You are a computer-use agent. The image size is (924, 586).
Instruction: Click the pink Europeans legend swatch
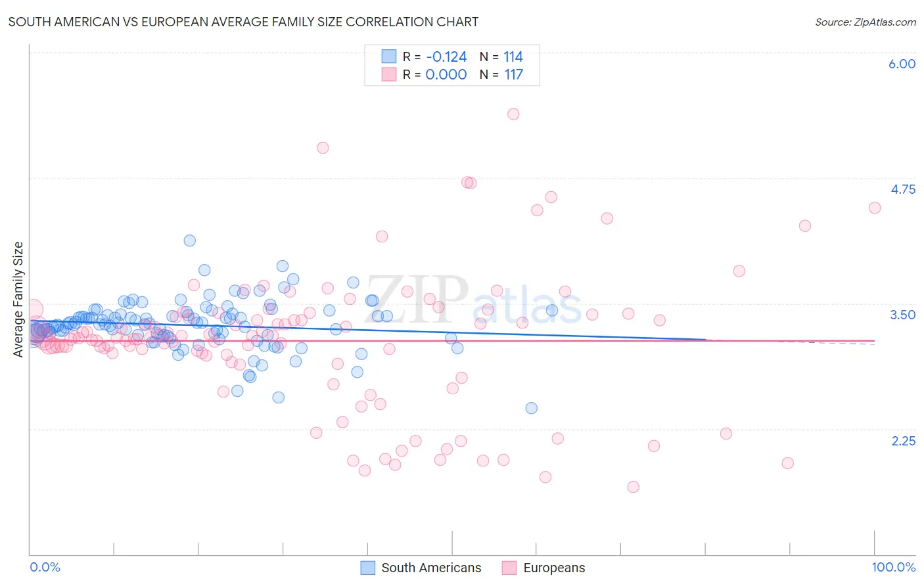point(509,568)
